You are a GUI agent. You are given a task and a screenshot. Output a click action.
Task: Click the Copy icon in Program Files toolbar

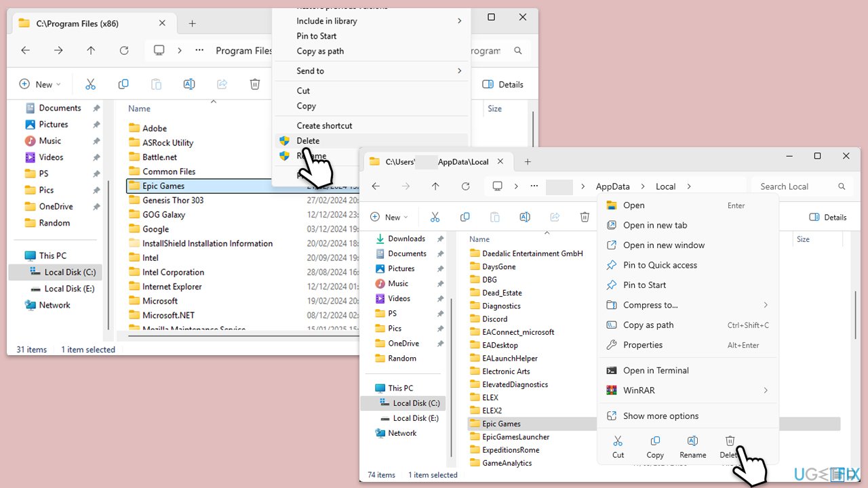point(123,85)
